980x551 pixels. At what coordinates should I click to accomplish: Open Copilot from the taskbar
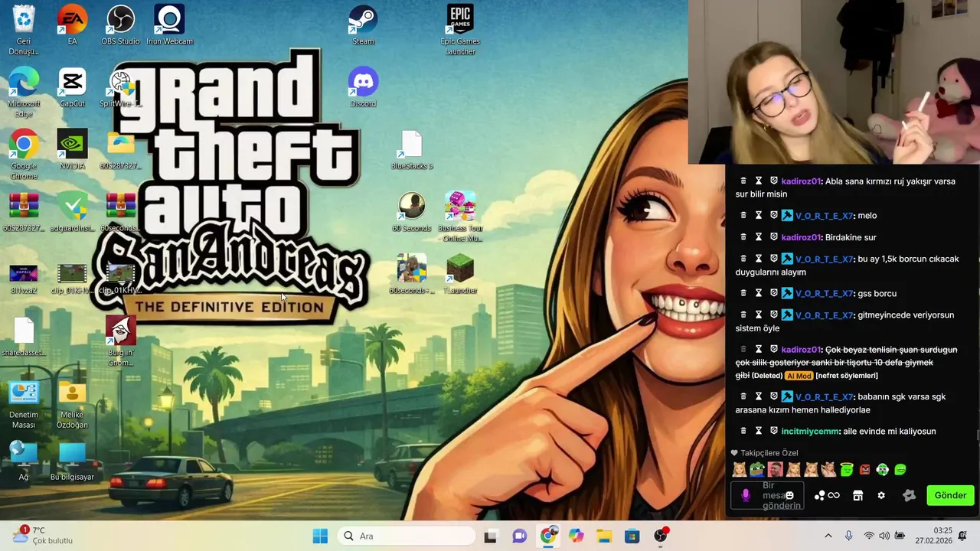(x=576, y=536)
